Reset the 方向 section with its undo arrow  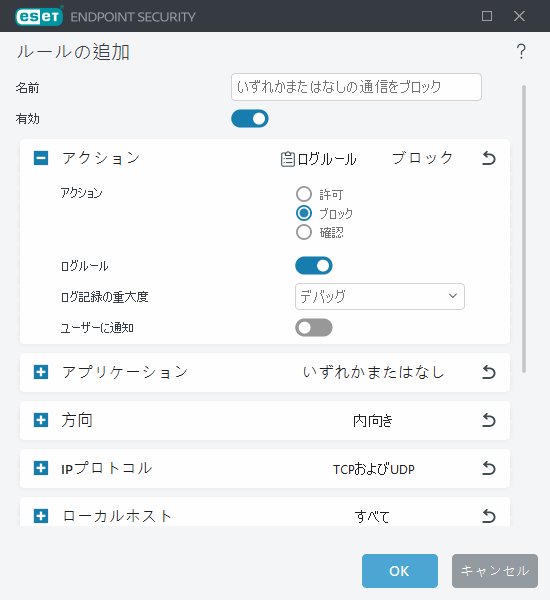488,420
